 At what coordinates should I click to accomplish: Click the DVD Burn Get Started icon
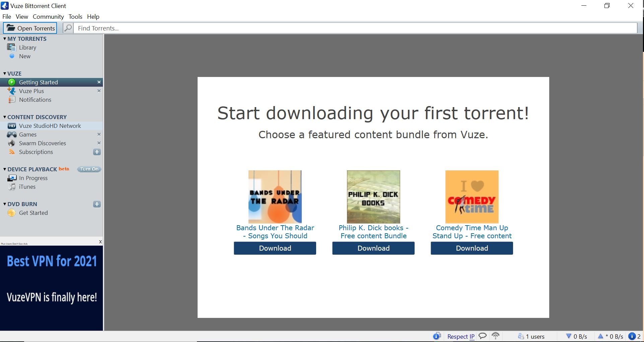pos(12,213)
